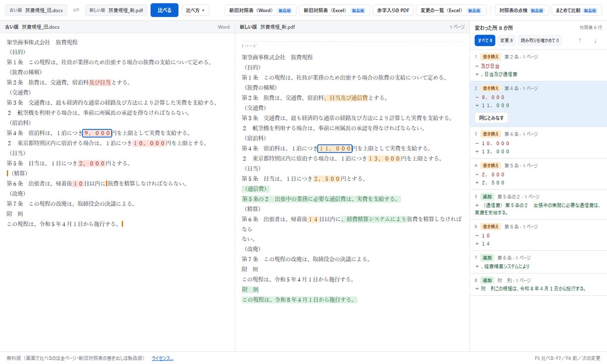607x364 pixels.
Task: Switch to すべて 8 filter tab
Action: coord(485,40)
